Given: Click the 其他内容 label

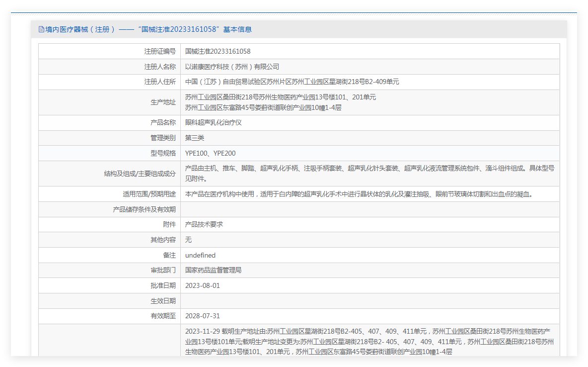Looking at the screenshot, I should 163,240.
